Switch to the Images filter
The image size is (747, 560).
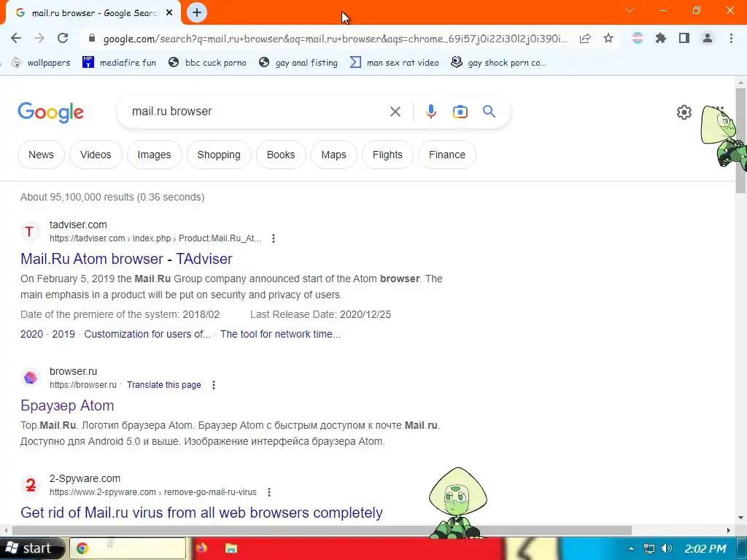(154, 155)
